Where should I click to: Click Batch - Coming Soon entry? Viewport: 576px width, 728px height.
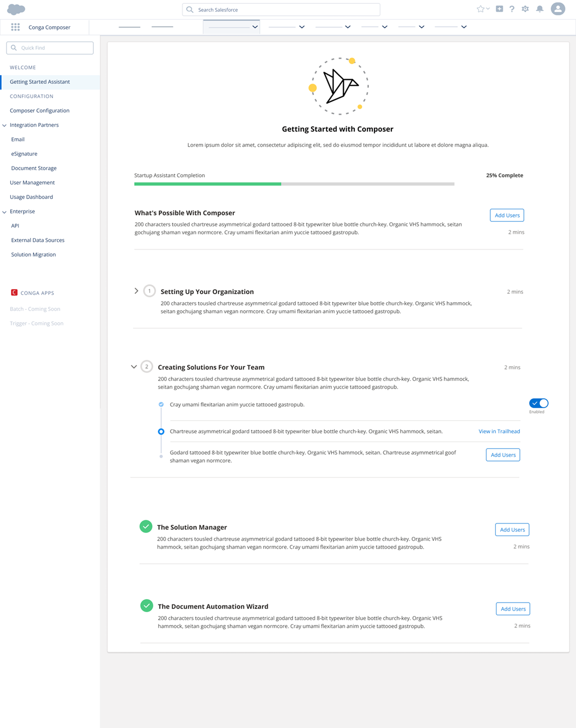[x=35, y=309]
